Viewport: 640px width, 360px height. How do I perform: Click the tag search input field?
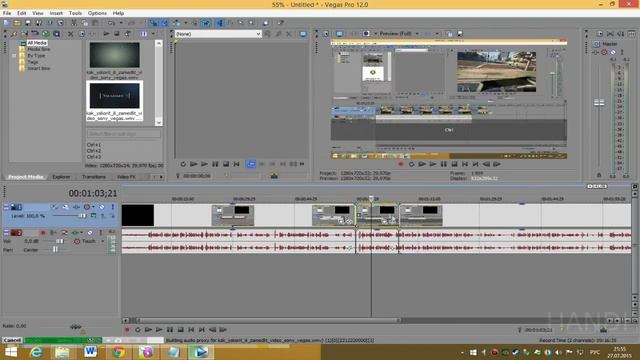pyautogui.click(x=123, y=134)
